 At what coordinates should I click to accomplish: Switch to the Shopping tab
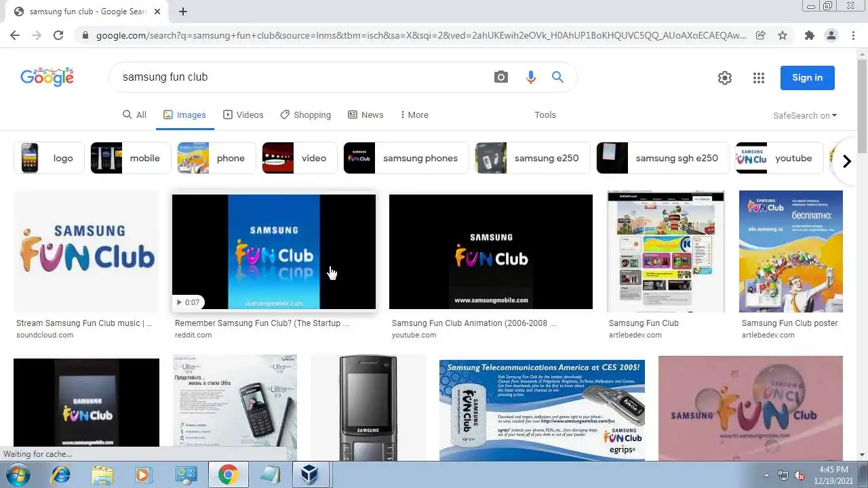click(305, 115)
